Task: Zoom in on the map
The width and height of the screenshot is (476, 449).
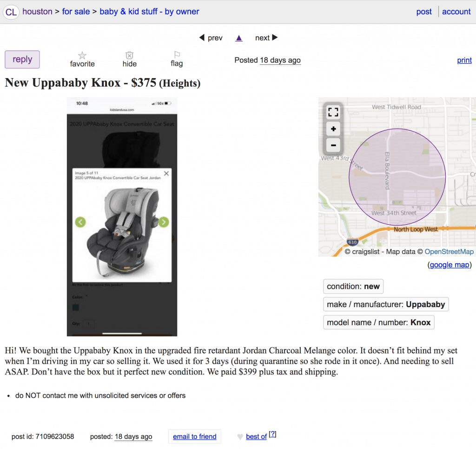Action: click(x=333, y=129)
